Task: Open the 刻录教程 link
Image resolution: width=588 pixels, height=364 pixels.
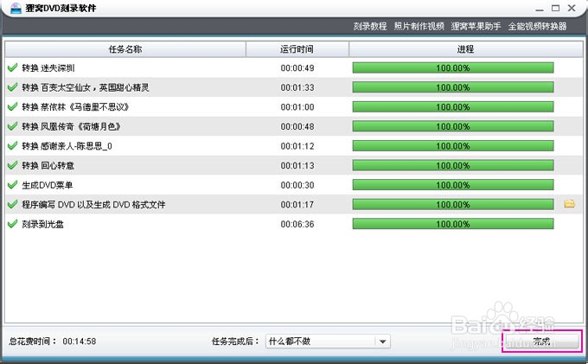Action: 370,26
